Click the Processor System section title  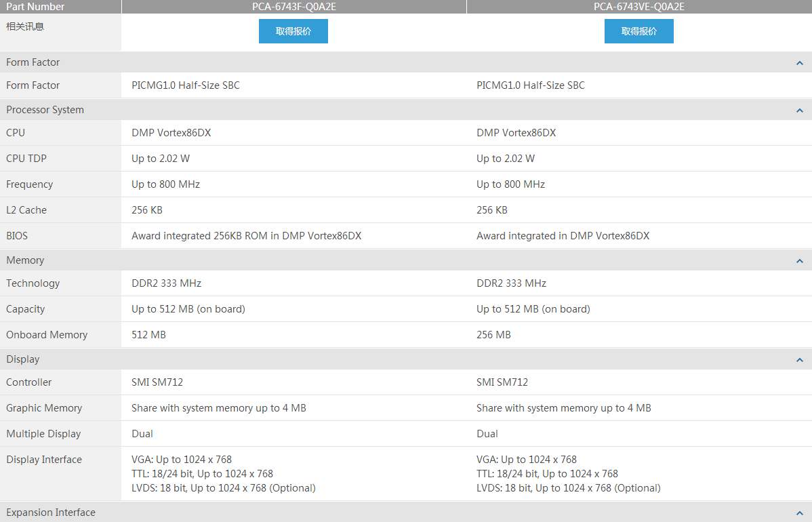[45, 110]
